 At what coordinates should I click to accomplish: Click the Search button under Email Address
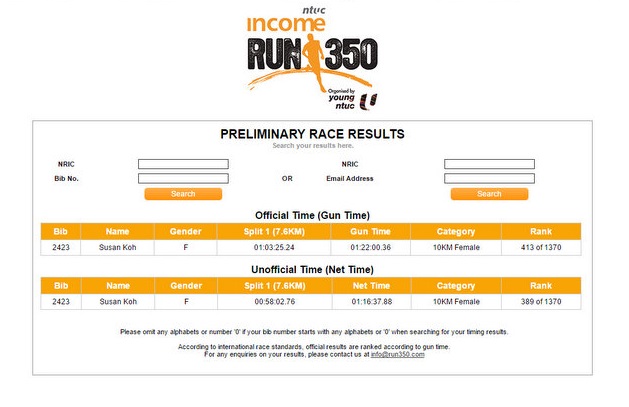click(489, 194)
